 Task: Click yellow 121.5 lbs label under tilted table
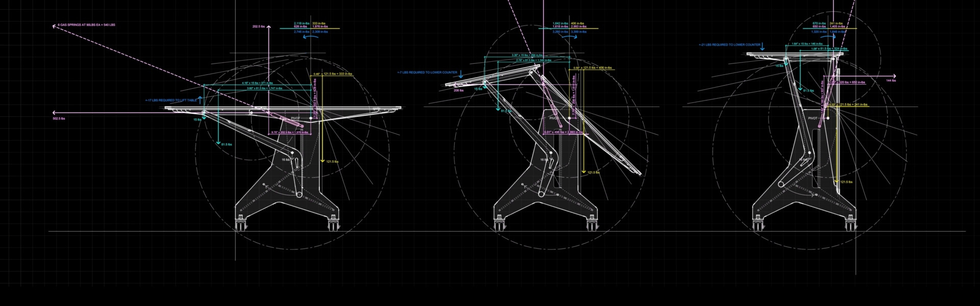(x=594, y=172)
